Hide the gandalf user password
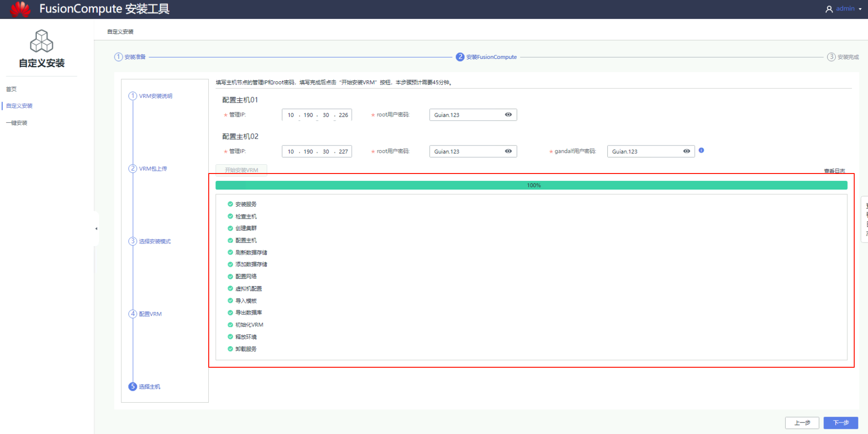 coord(686,151)
